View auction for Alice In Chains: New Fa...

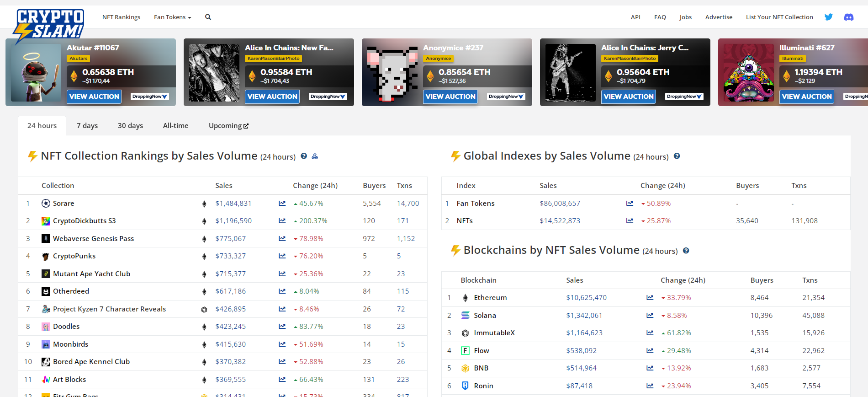coord(272,97)
